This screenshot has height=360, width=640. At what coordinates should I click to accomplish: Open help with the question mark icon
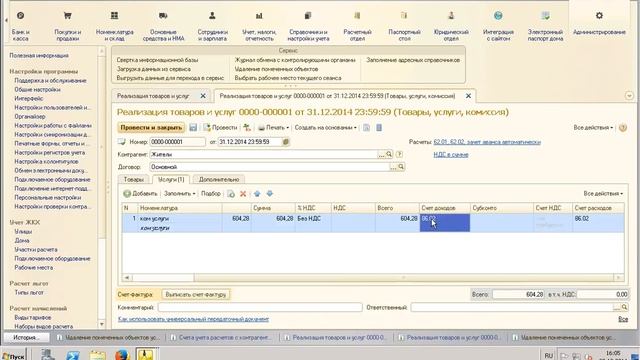pyautogui.click(x=622, y=128)
